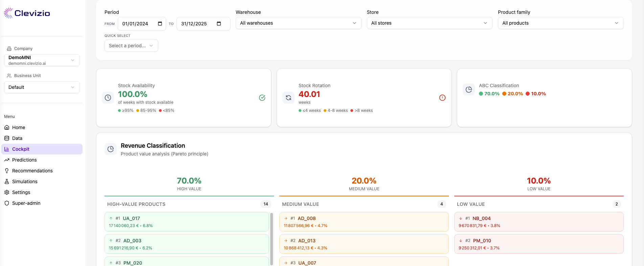Navigate to the Simulations page
The image size is (644, 266).
[x=25, y=182]
